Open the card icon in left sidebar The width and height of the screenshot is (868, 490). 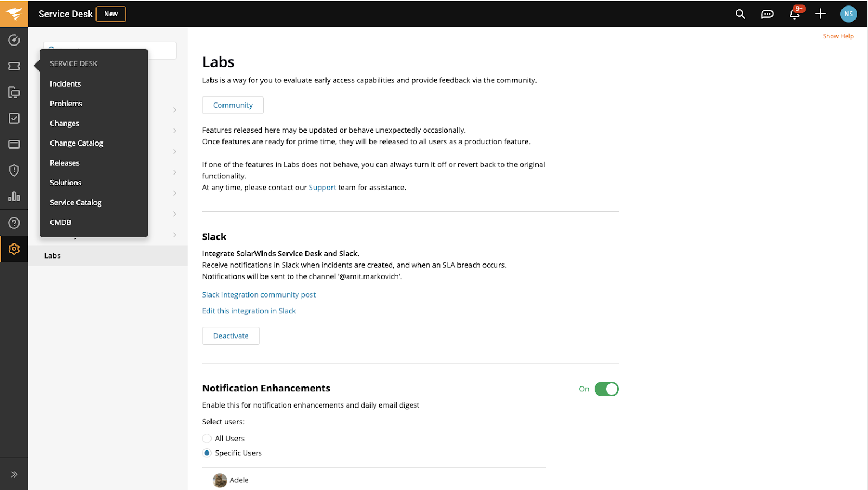(x=14, y=144)
